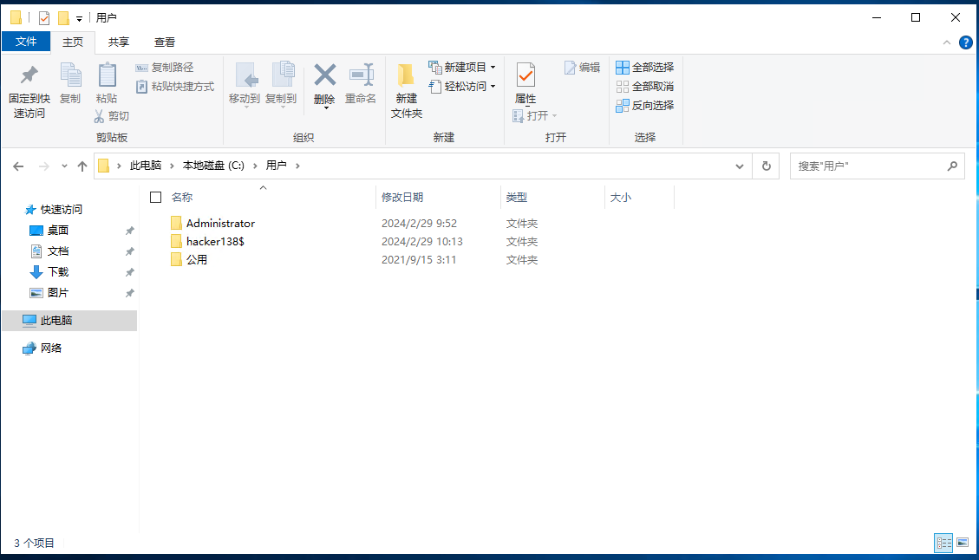This screenshot has height=560, width=979.
Task: Toggle the select-all checkbox in header
Action: [156, 198]
